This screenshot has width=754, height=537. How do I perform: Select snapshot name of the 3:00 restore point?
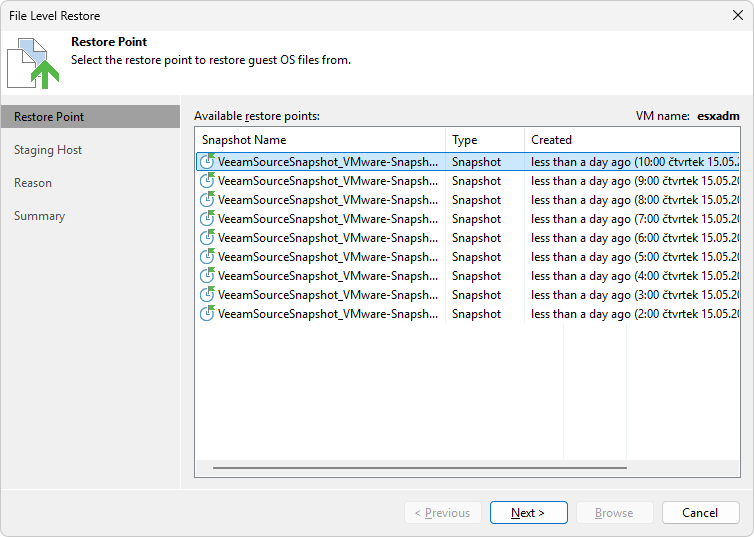pyautogui.click(x=327, y=295)
